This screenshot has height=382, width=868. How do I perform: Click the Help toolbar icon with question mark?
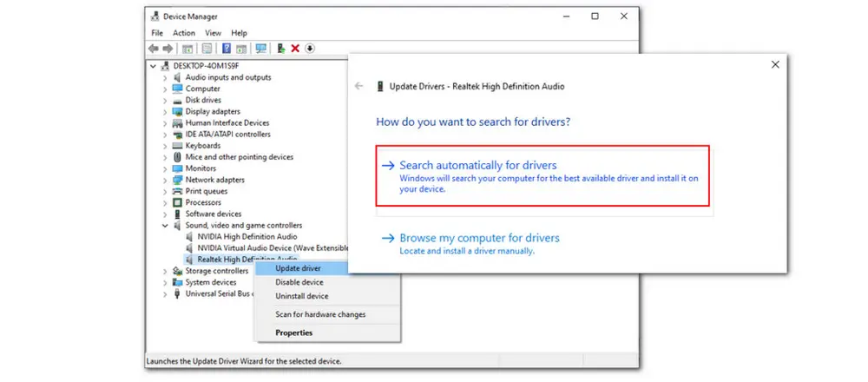point(227,49)
